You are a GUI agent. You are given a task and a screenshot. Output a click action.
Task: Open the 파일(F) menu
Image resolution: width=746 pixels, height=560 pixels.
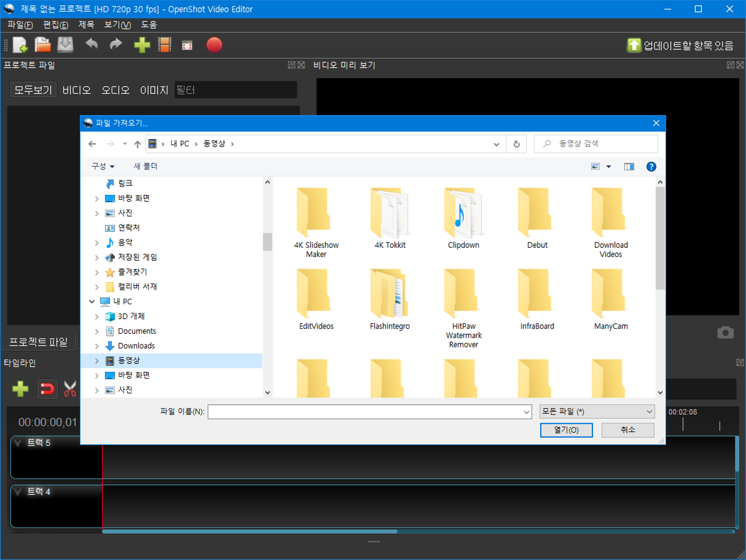click(20, 25)
